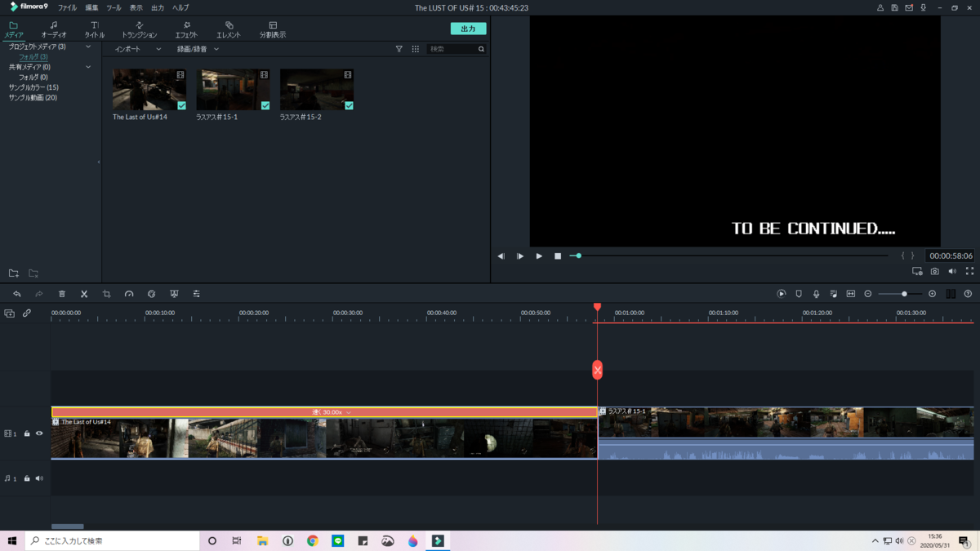
Task: Play the preview video
Action: coord(539,256)
